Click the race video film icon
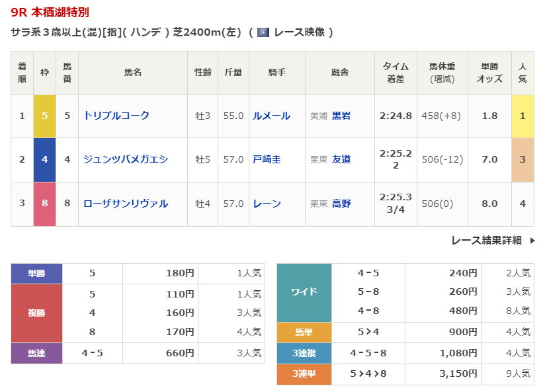This screenshot has height=392, width=545. (263, 32)
